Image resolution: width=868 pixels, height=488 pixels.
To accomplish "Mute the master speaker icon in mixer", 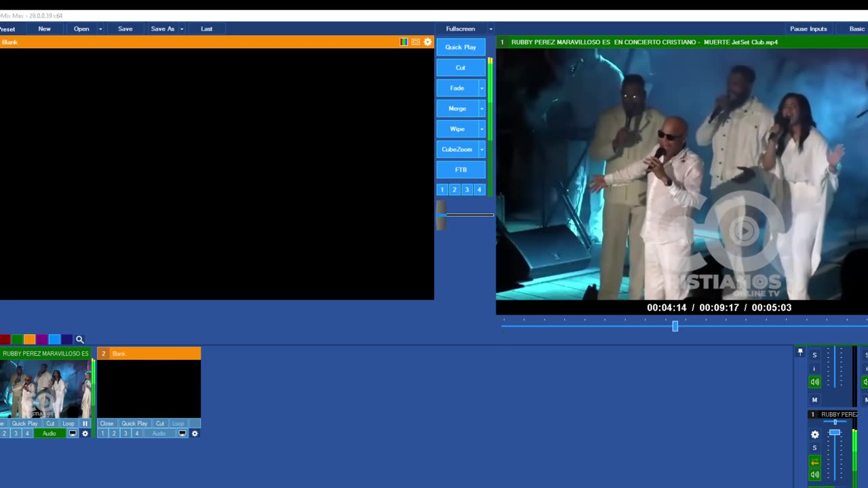I will pyautogui.click(x=814, y=382).
